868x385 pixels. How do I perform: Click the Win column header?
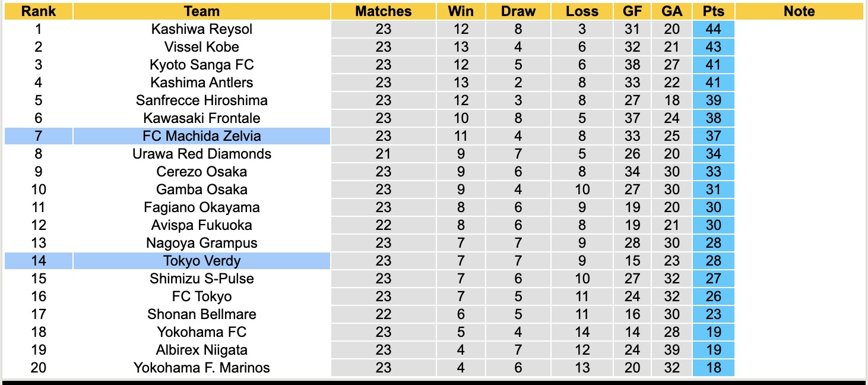tap(461, 11)
